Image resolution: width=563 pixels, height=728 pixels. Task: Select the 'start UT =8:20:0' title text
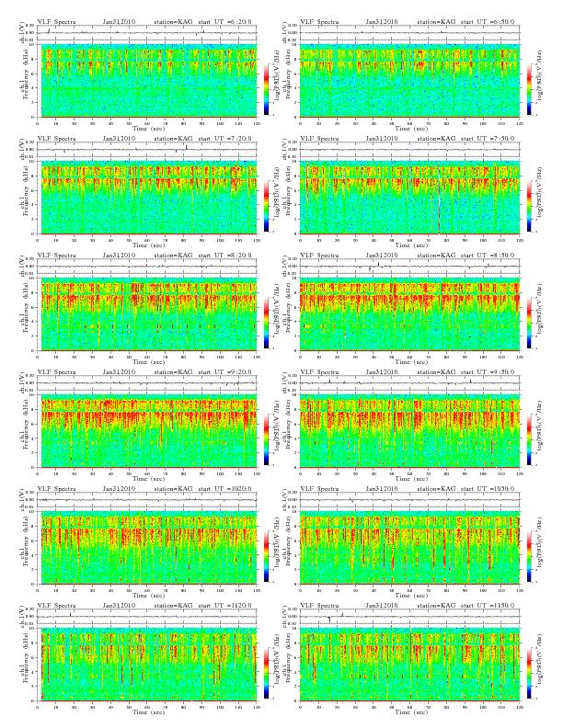pyautogui.click(x=224, y=255)
